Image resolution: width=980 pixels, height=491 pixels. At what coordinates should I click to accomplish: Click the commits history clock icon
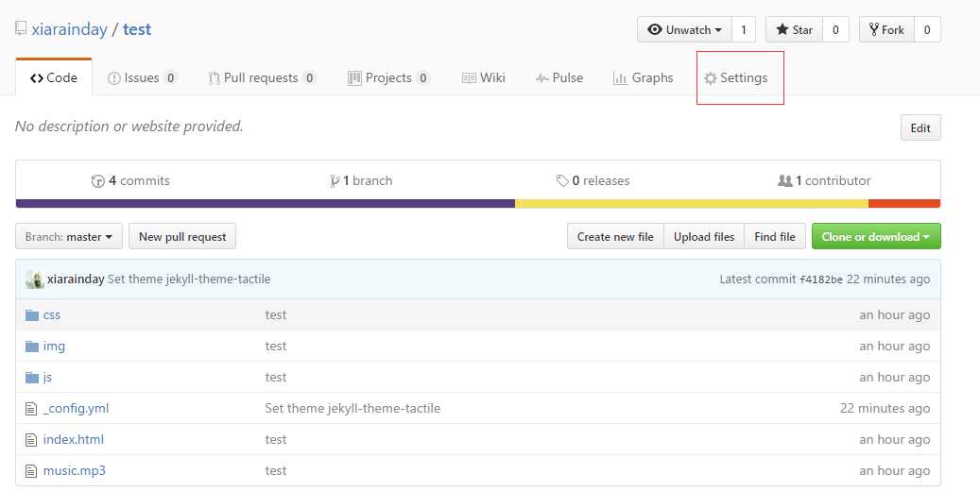[x=97, y=181]
